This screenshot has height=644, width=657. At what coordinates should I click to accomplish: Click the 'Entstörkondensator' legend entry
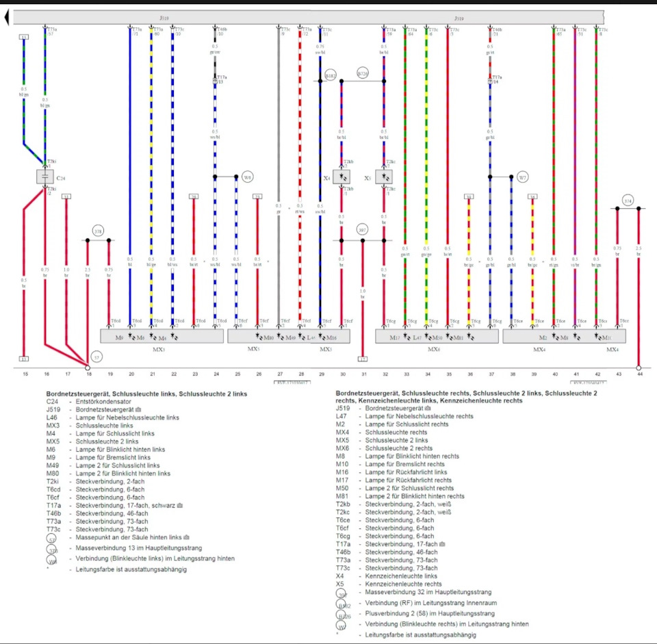(103, 402)
